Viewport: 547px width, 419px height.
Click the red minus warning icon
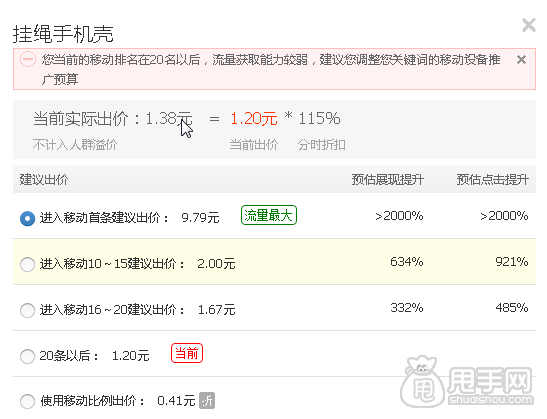click(28, 59)
